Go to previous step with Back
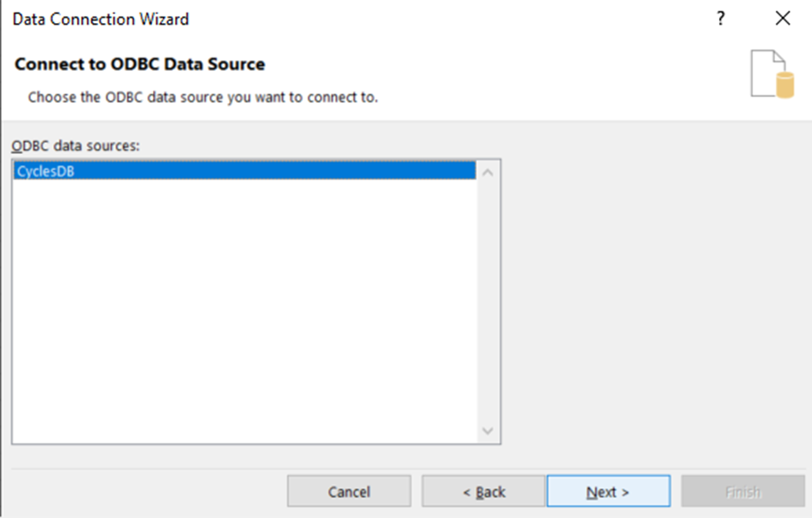This screenshot has height=518, width=812. point(483,491)
